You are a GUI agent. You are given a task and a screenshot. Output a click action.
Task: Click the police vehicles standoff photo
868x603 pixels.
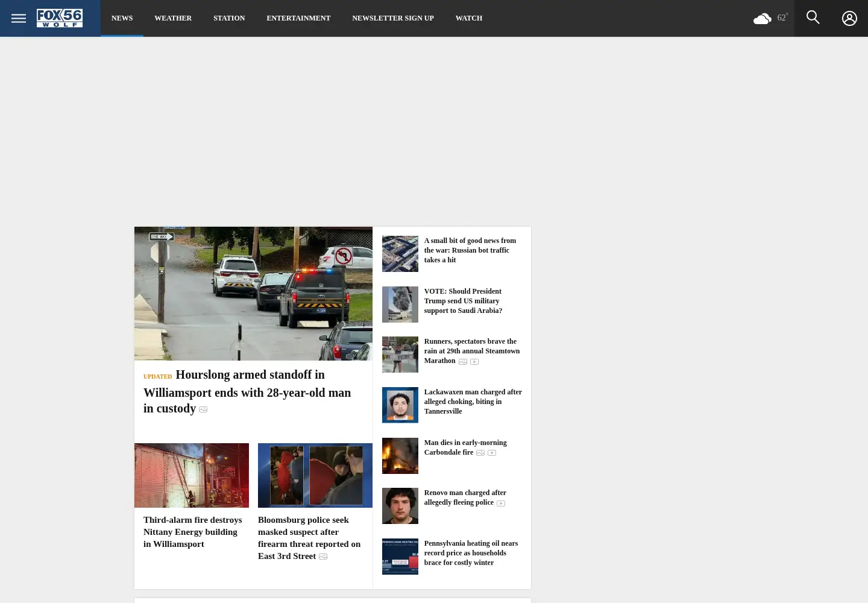click(x=253, y=294)
